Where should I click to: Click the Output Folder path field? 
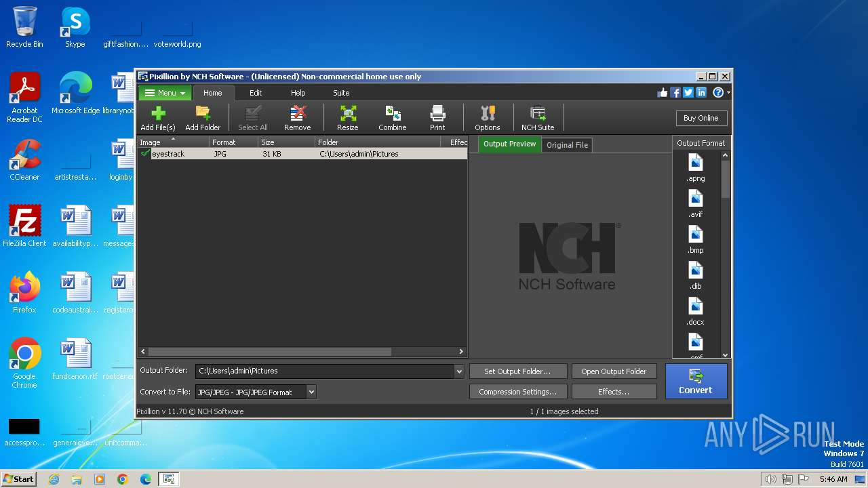click(325, 371)
